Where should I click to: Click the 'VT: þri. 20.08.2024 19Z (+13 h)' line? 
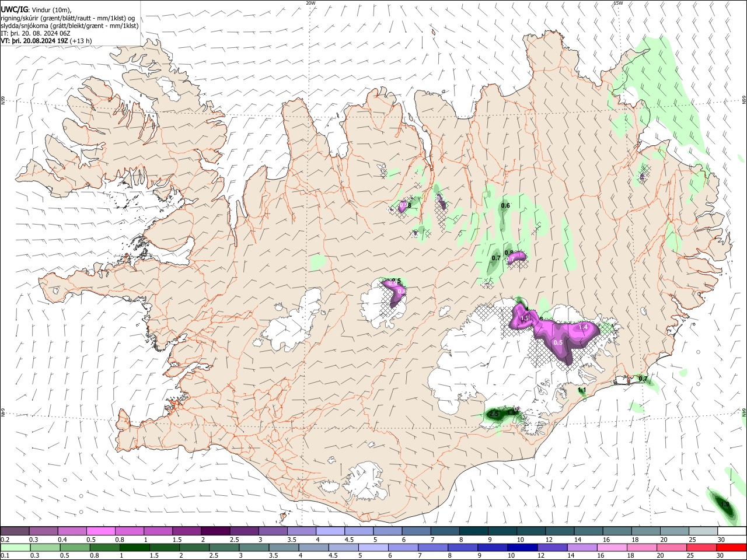click(46, 41)
